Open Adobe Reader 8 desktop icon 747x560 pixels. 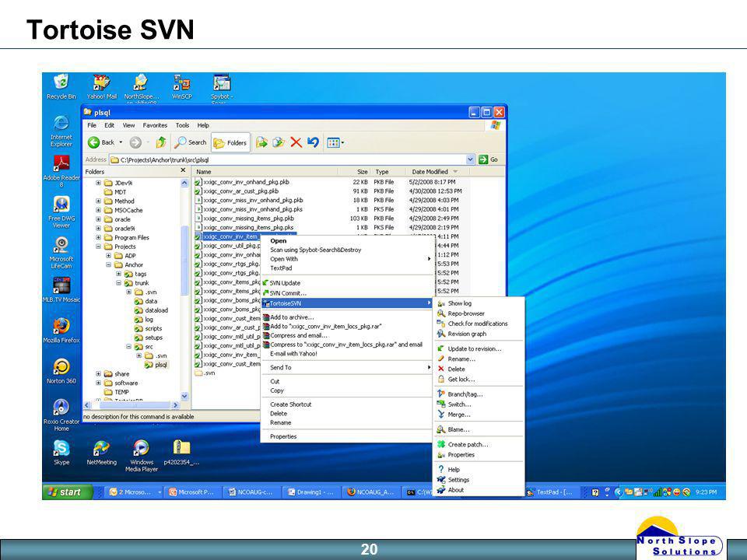(61, 171)
